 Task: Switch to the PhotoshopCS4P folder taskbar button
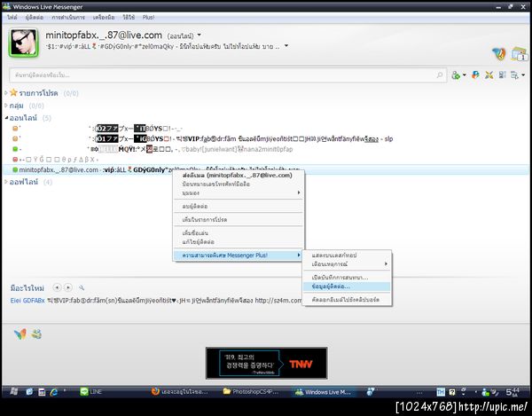pos(251,392)
